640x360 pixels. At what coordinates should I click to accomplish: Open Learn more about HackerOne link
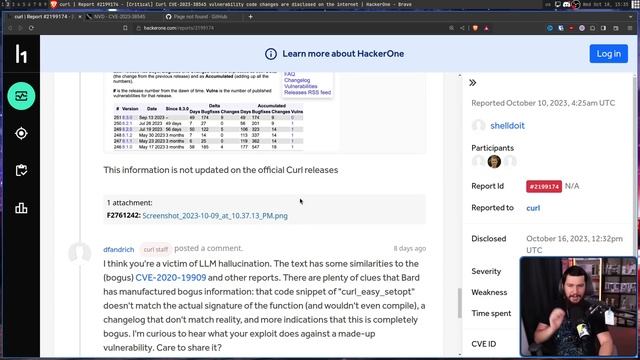pos(343,54)
